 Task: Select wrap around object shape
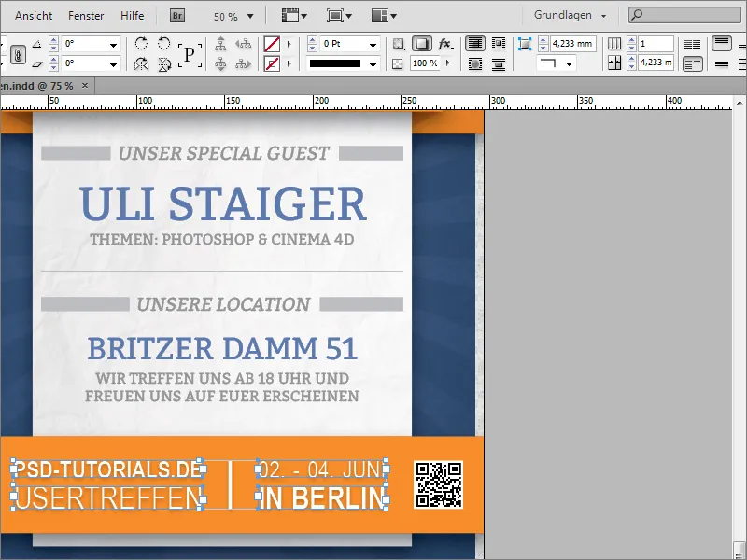click(475, 63)
